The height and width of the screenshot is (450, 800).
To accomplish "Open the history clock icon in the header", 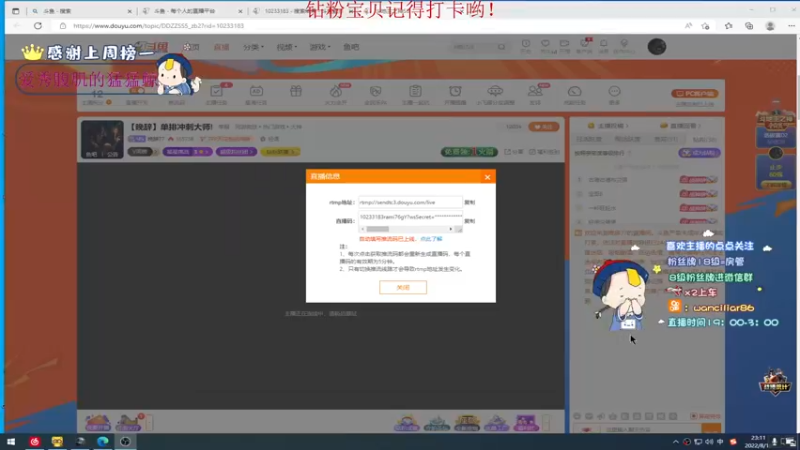I will [x=526, y=45].
